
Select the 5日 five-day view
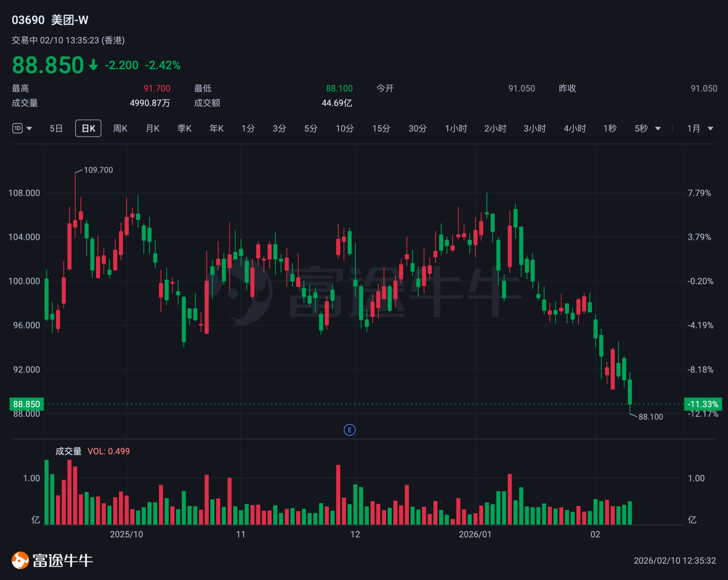(56, 128)
